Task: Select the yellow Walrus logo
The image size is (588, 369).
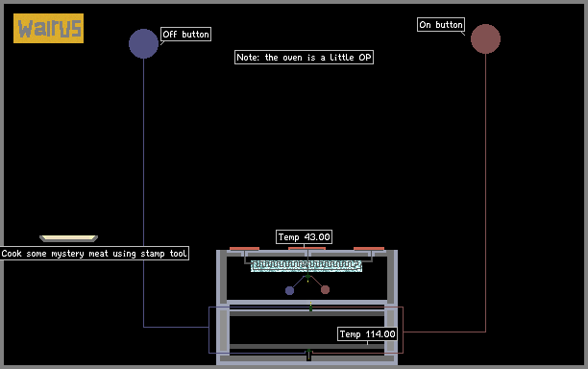Action: click(48, 28)
